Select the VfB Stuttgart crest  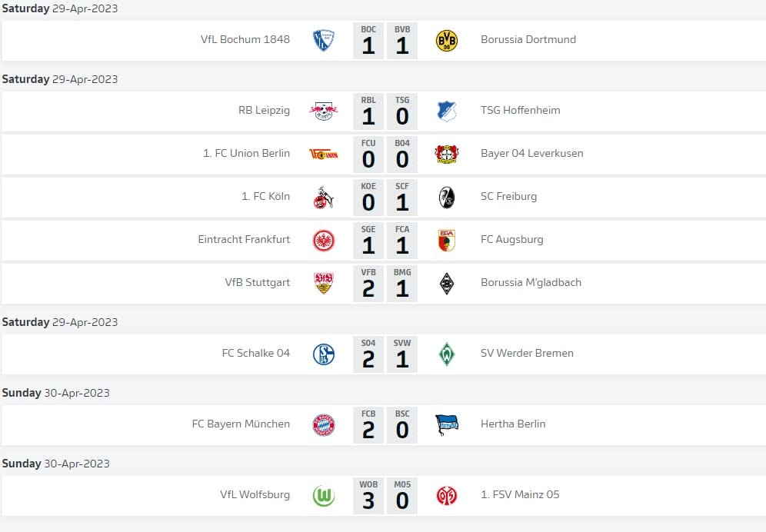coord(324,284)
